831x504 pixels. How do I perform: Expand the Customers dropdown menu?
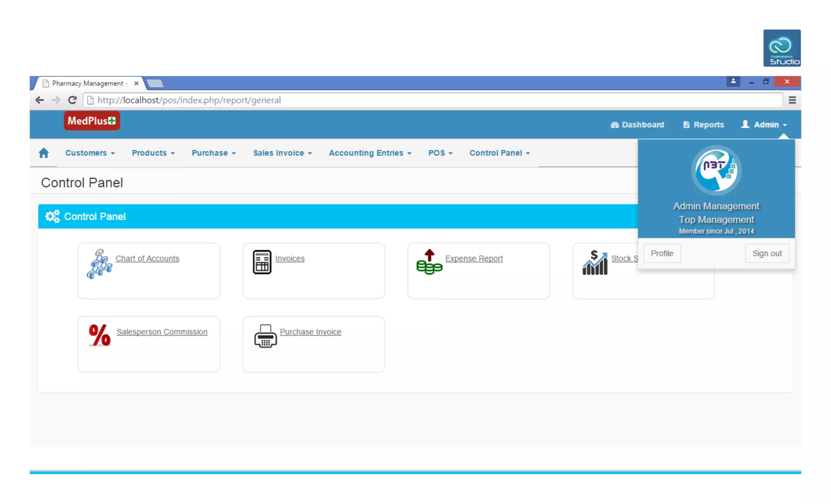[90, 153]
